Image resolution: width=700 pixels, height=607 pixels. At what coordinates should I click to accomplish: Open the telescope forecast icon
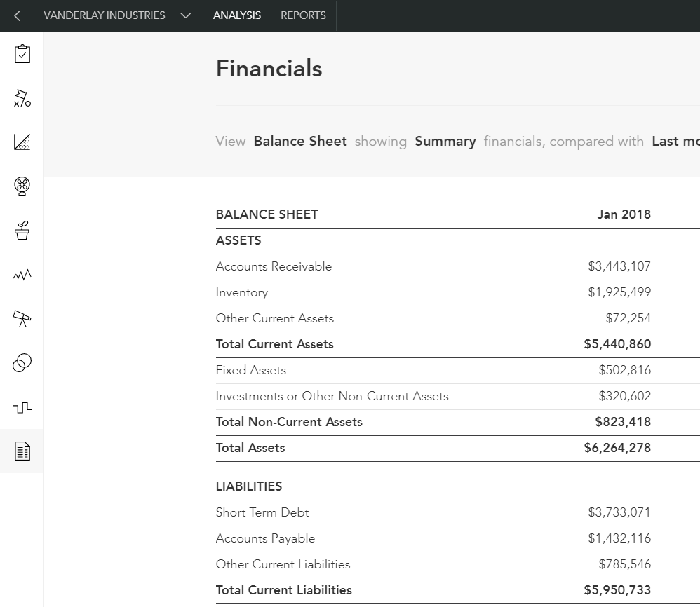coord(22,319)
